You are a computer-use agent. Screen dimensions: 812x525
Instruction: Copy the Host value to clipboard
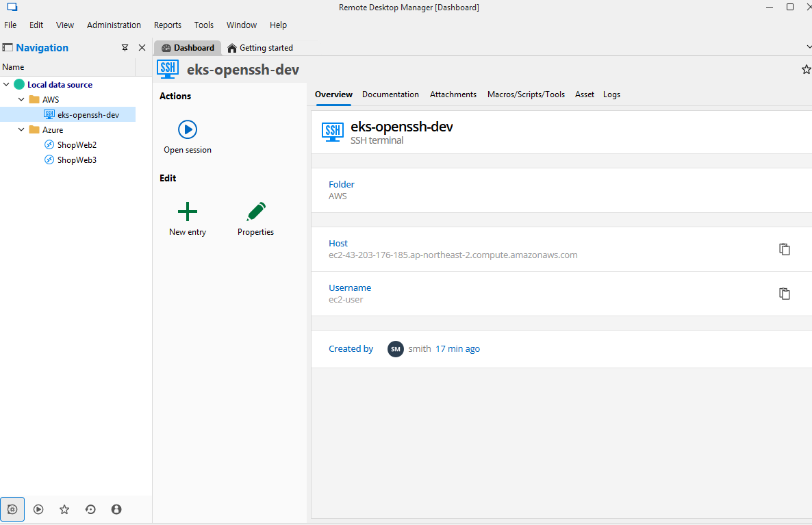pos(785,249)
